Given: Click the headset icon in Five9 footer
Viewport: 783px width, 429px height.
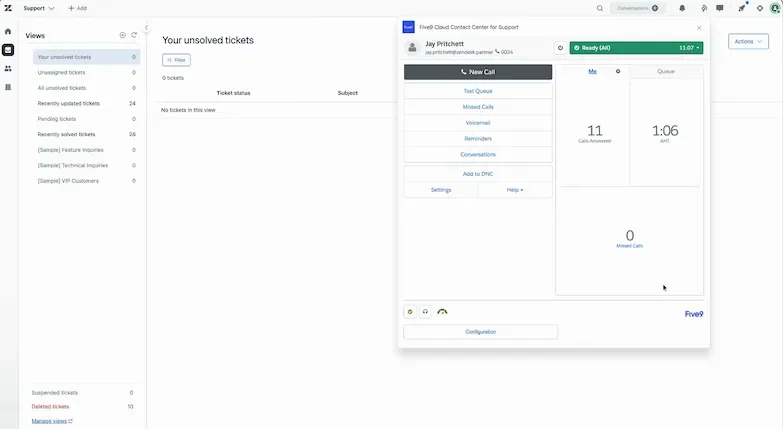Looking at the screenshot, I should pos(425,312).
